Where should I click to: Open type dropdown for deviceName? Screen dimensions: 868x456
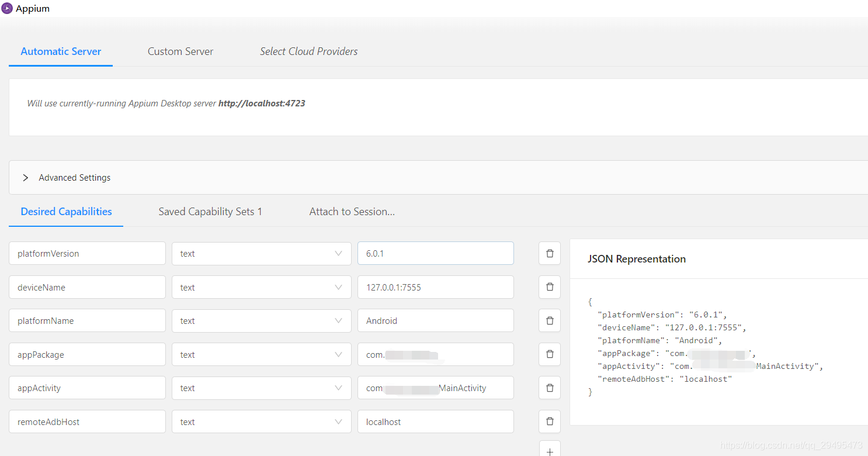(x=261, y=287)
